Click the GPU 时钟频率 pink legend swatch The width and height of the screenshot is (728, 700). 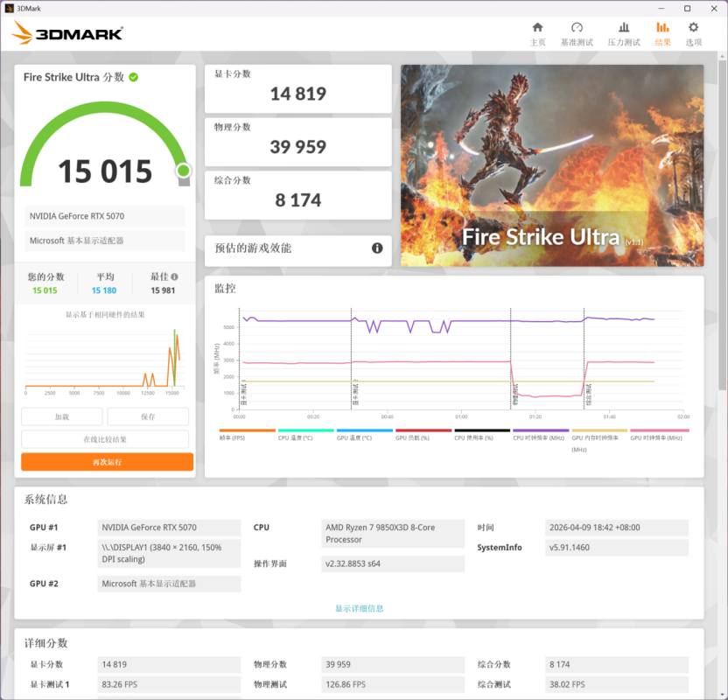click(659, 430)
